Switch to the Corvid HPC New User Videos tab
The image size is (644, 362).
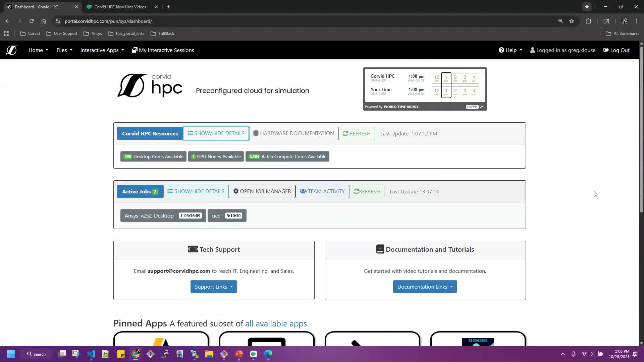click(x=120, y=7)
